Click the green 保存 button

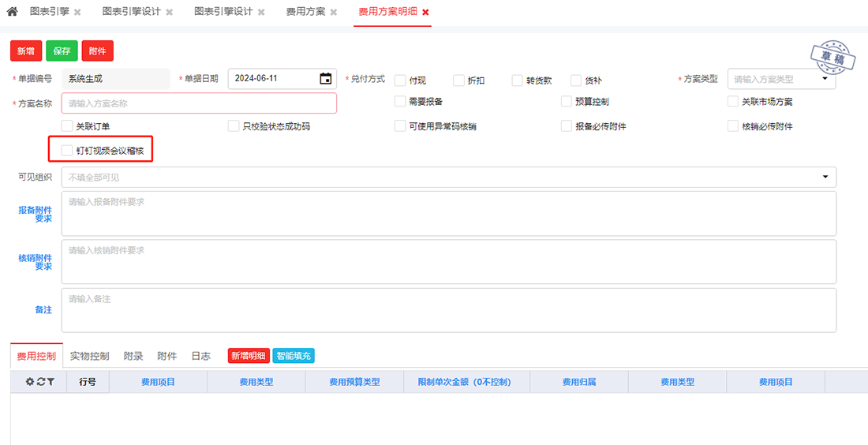[x=62, y=51]
